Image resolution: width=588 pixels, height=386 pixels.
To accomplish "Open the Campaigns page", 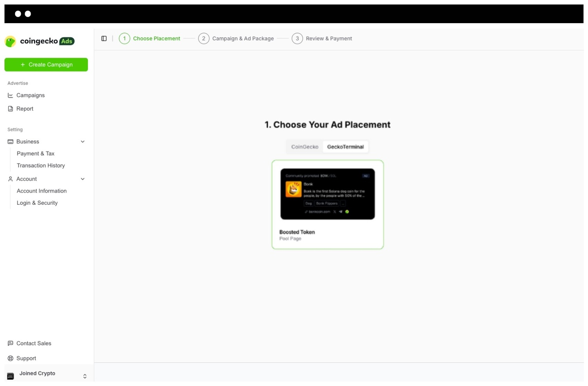I will pyautogui.click(x=31, y=95).
